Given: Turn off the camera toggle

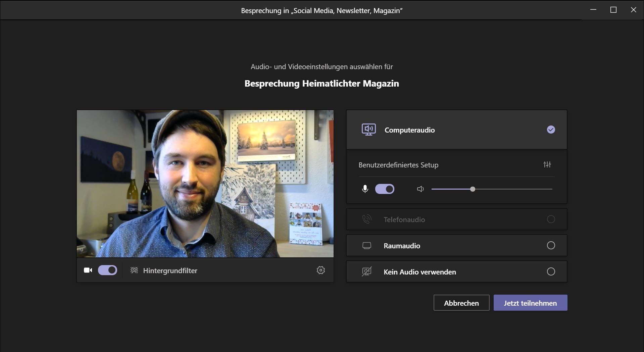Looking at the screenshot, I should click(107, 270).
